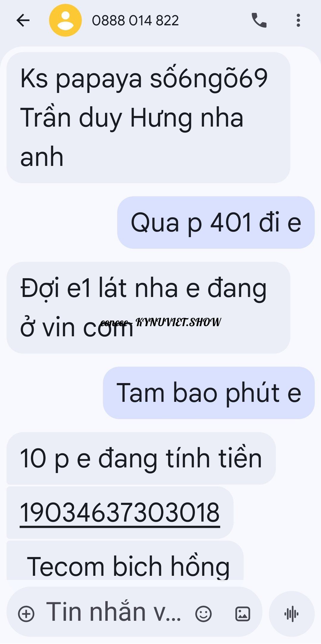Select the "Ks papaya số6ngõ69" message bubble
Screen dimensions: 321x644
[x=148, y=118]
